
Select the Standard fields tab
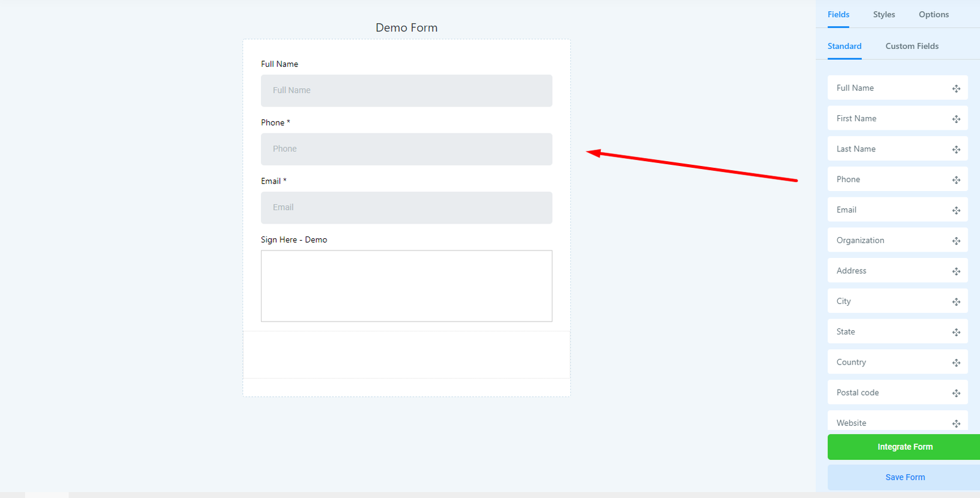[844, 47]
